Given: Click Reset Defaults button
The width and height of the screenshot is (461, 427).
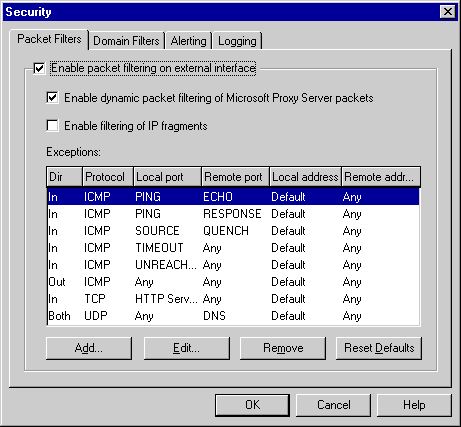Looking at the screenshot, I should [x=379, y=348].
